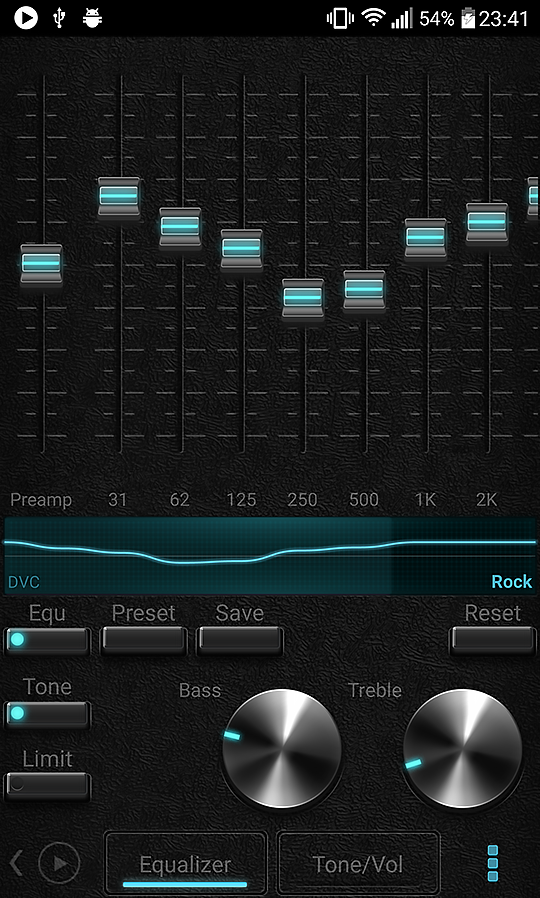
Task: Open the Preset list
Action: click(x=144, y=641)
